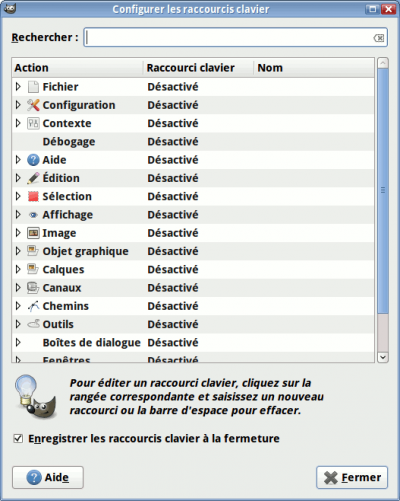Viewport: 400px width, 501px height.
Task: Click the Outils tools icon
Action: point(33,324)
